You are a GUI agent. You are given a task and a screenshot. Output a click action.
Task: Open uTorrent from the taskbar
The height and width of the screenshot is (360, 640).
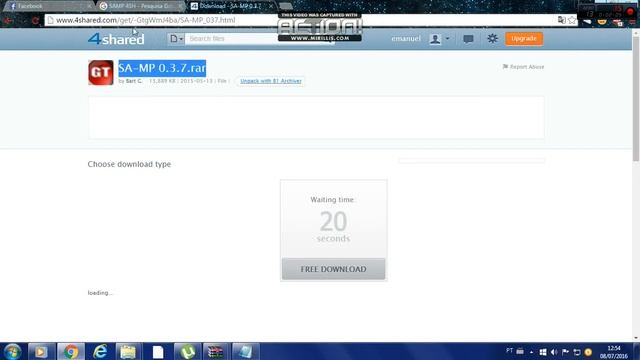click(187, 351)
